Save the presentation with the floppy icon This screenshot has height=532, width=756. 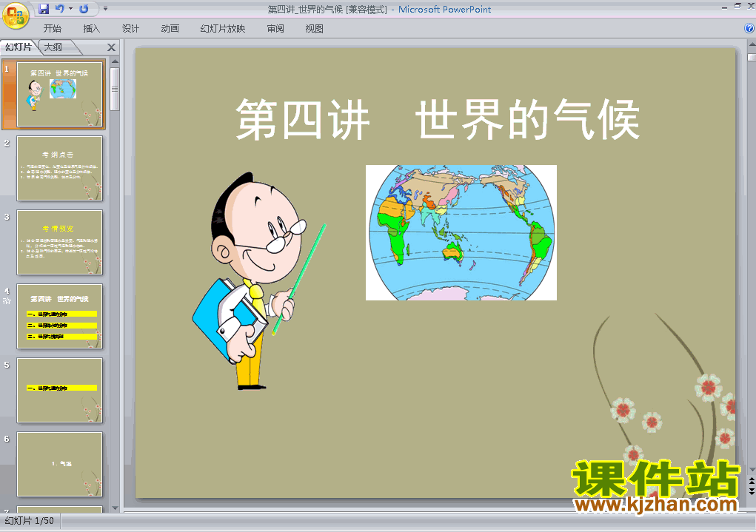point(44,9)
